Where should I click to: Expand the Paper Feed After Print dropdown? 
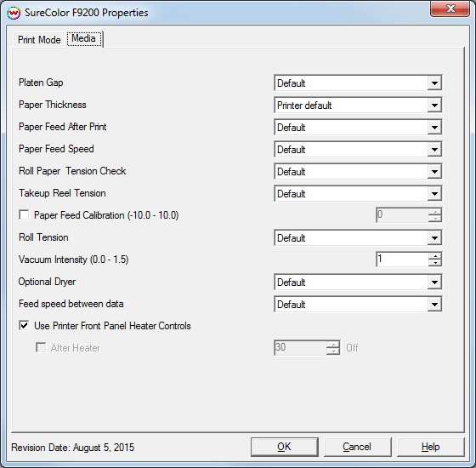click(358, 128)
